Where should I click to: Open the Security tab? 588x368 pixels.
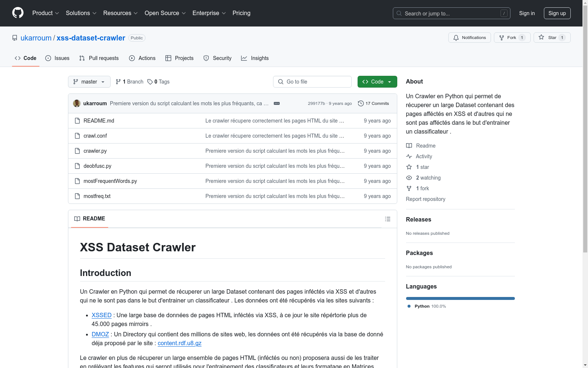click(218, 58)
